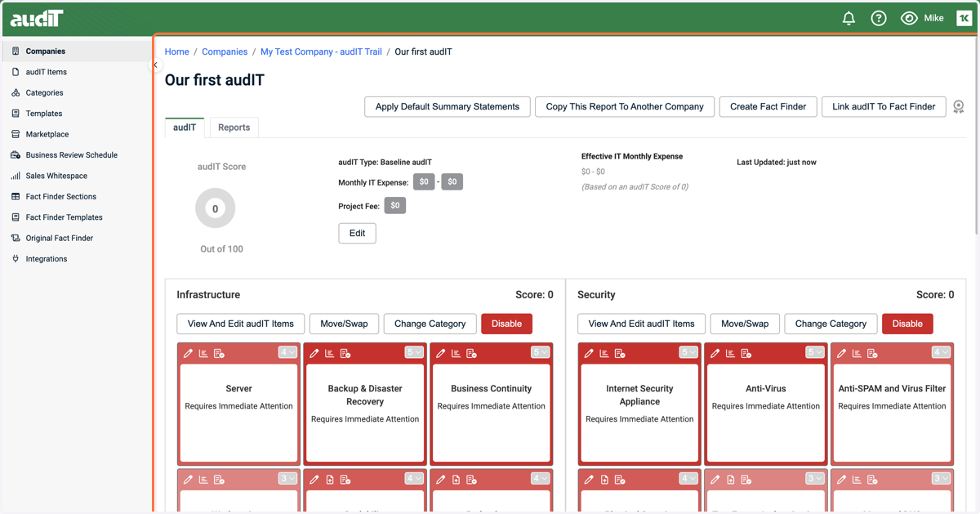Open Marketplace in the sidebar

[76, 134]
